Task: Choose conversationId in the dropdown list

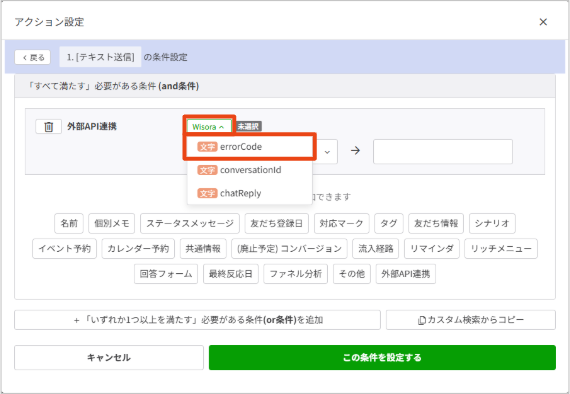Action: pyautogui.click(x=250, y=170)
